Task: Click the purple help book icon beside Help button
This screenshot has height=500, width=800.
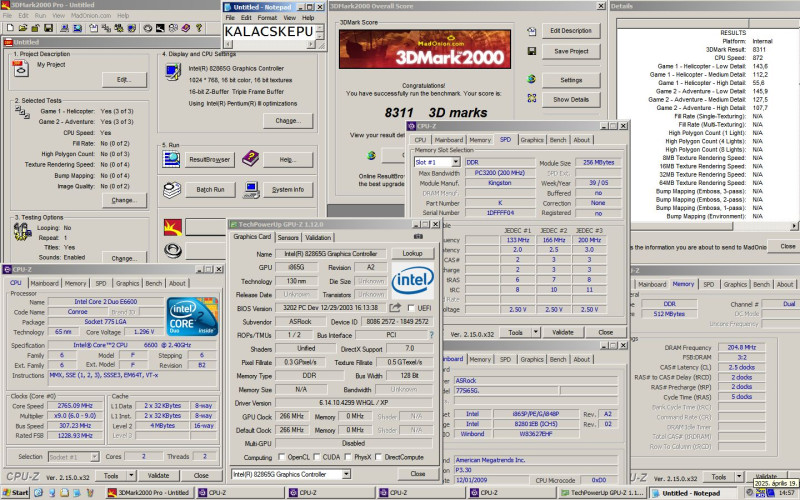Action: click(x=251, y=159)
